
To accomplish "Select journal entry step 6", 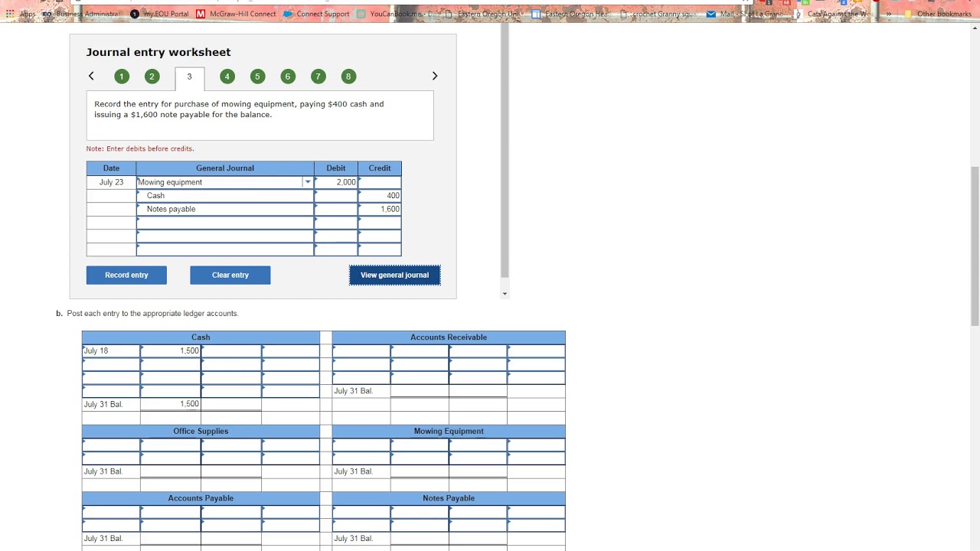I will (288, 76).
